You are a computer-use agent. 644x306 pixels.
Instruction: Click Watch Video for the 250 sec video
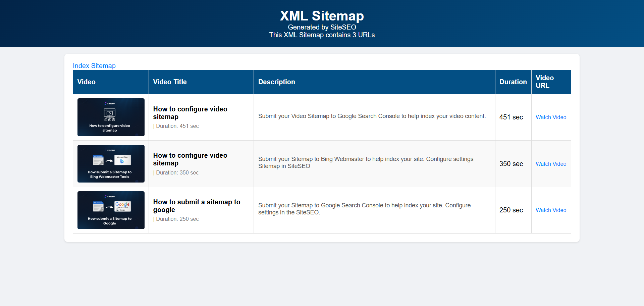pos(551,210)
